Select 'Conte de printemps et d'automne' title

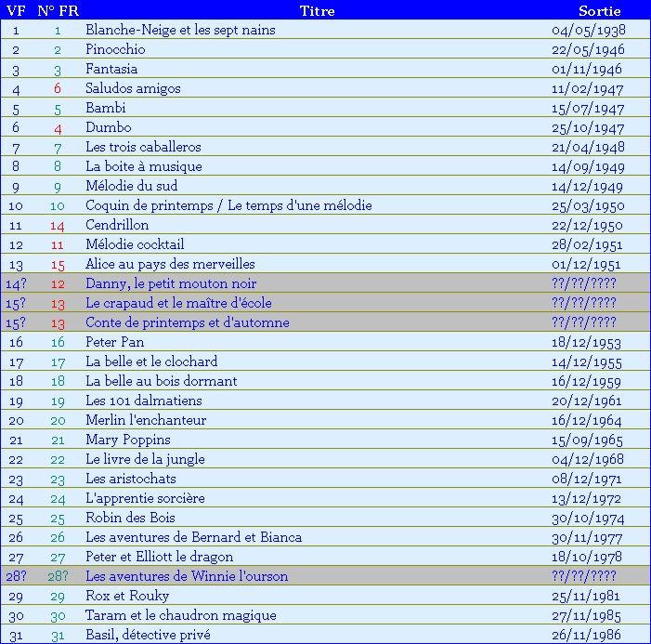pos(188,322)
